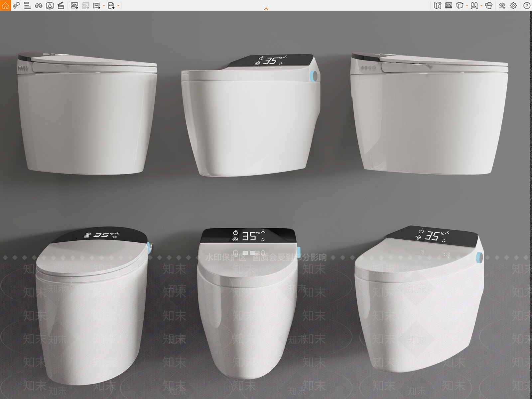Expand the top center panel chevron

pyautogui.click(x=266, y=9)
